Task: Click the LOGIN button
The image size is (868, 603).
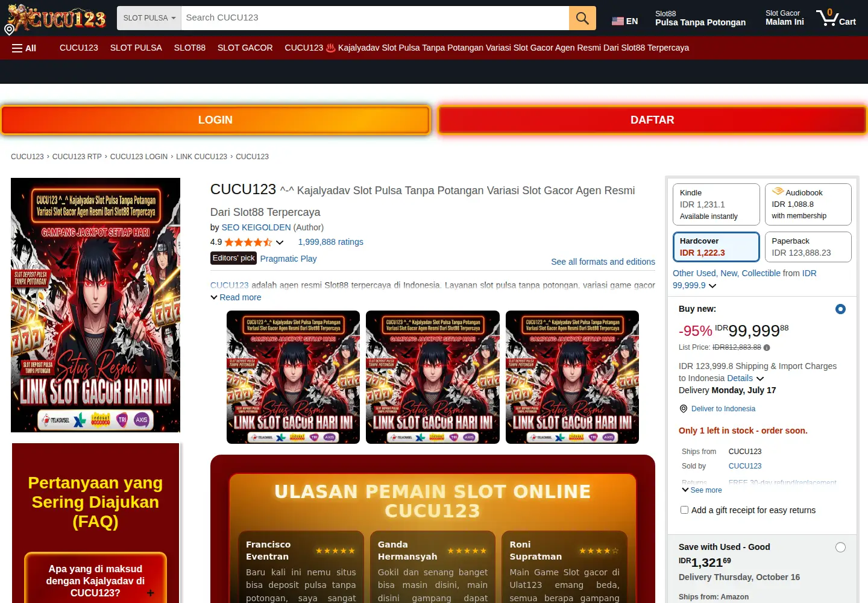Action: (x=215, y=120)
